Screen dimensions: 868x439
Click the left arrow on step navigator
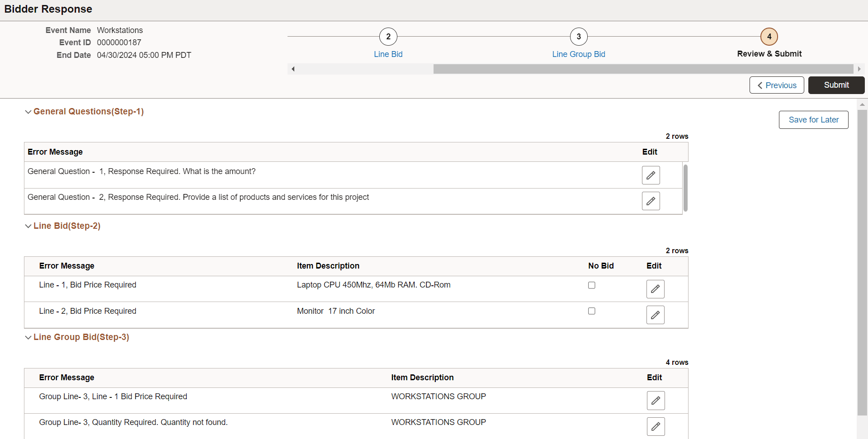click(x=293, y=69)
